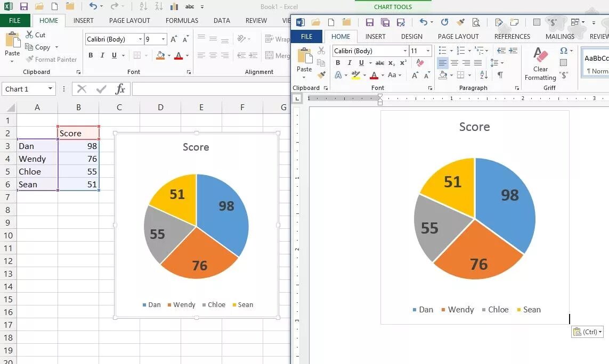Click Grow Font icon in Word Font group
Image resolution: width=609 pixels, height=364 pixels.
pyautogui.click(x=415, y=75)
